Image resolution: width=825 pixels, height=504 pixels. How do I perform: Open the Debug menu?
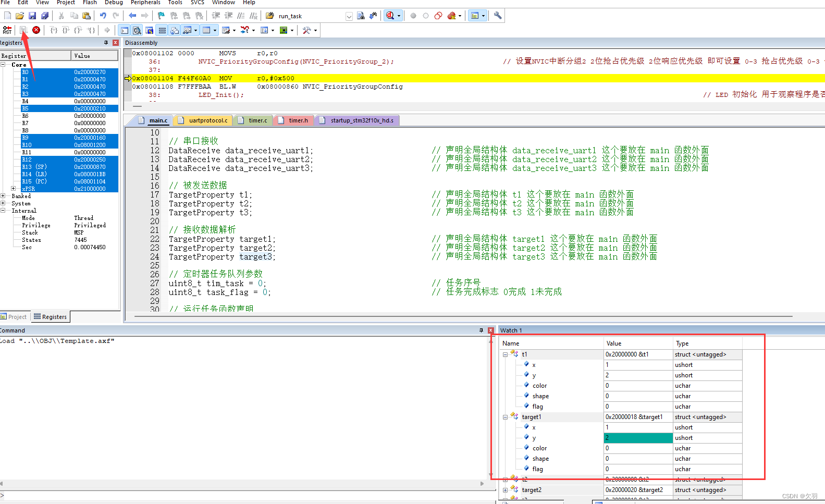114,3
